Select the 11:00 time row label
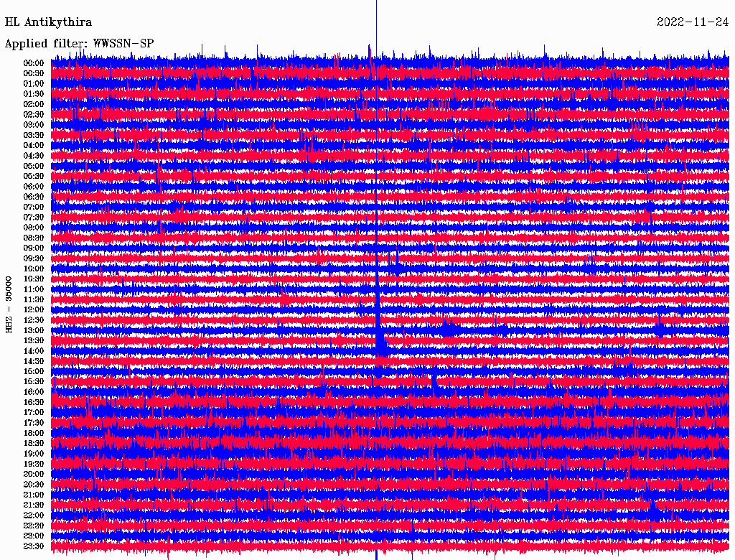 tap(33, 289)
